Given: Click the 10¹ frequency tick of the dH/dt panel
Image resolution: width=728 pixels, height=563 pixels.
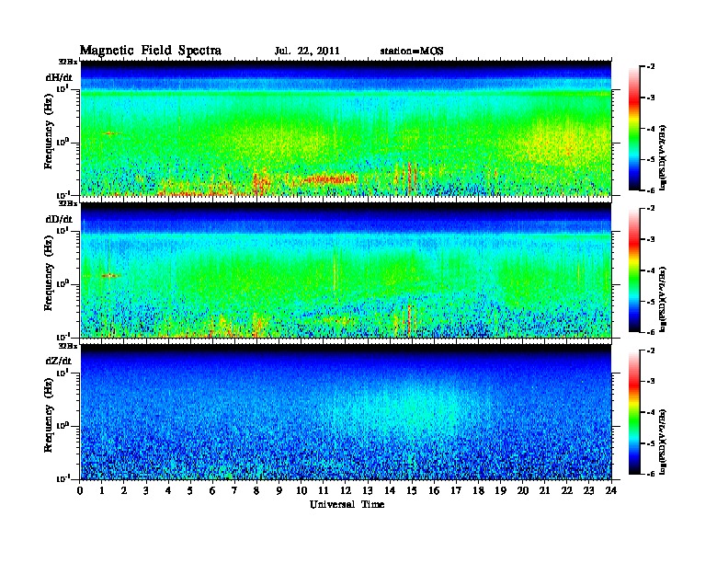Looking at the screenshot, I should tap(63, 89).
